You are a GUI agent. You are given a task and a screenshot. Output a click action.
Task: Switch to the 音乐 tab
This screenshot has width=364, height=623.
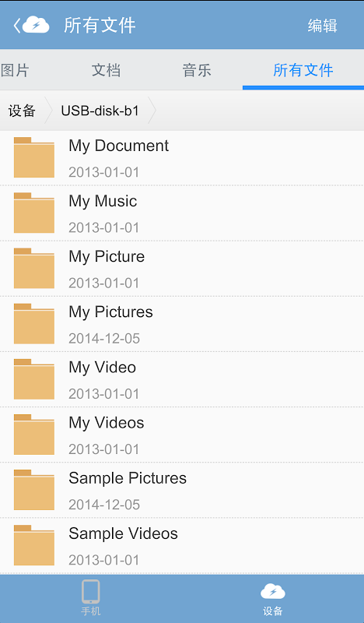click(197, 70)
